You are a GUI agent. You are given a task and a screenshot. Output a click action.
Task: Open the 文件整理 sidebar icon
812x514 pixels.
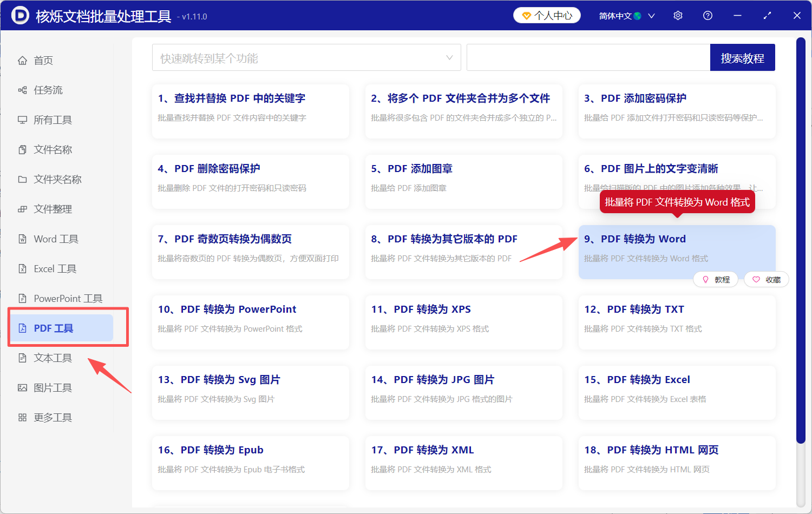point(22,209)
